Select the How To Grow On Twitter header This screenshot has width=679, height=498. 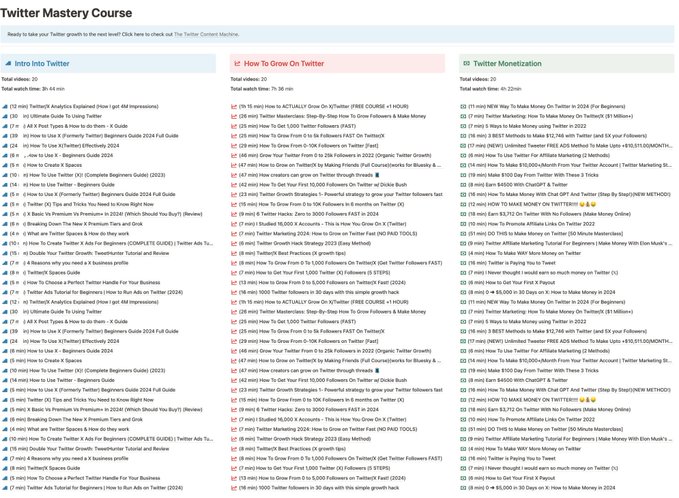click(337, 64)
